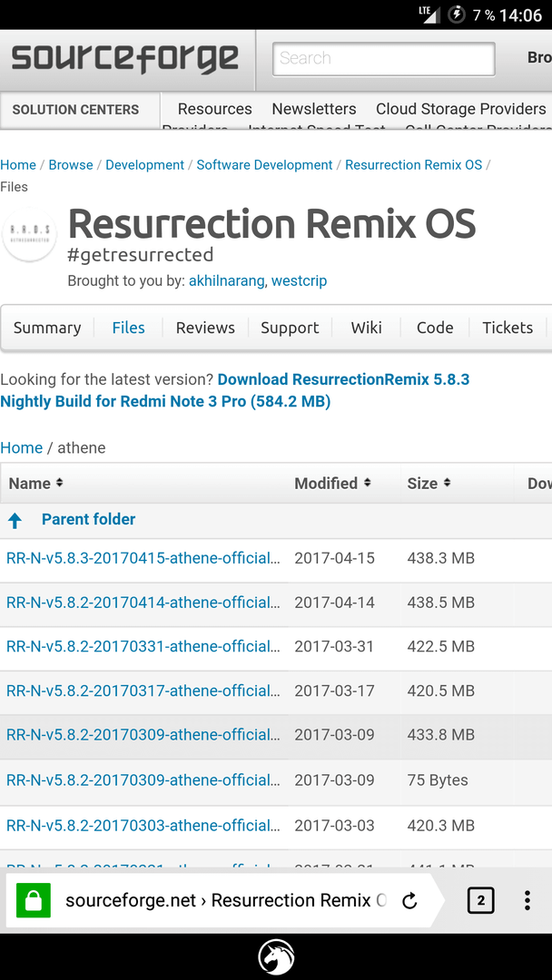Image resolution: width=552 pixels, height=980 pixels.
Task: Select the 2017-03-03 modified date
Action: (x=334, y=826)
